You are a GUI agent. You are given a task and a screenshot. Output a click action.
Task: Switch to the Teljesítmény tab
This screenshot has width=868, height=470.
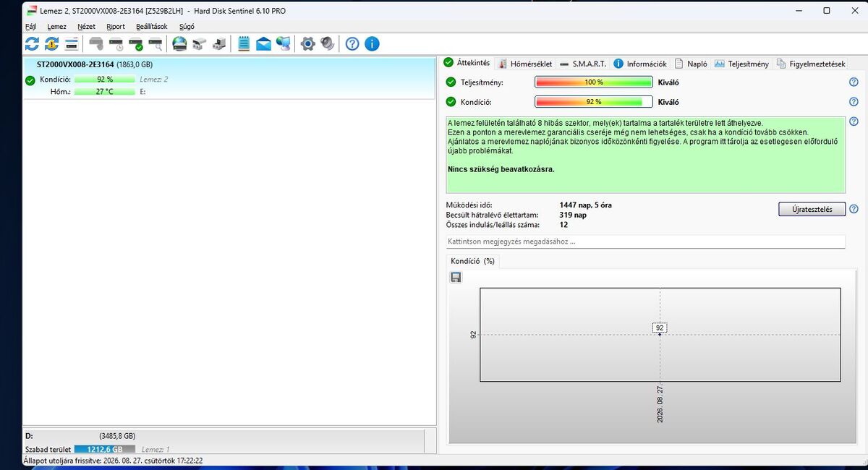[x=742, y=64]
